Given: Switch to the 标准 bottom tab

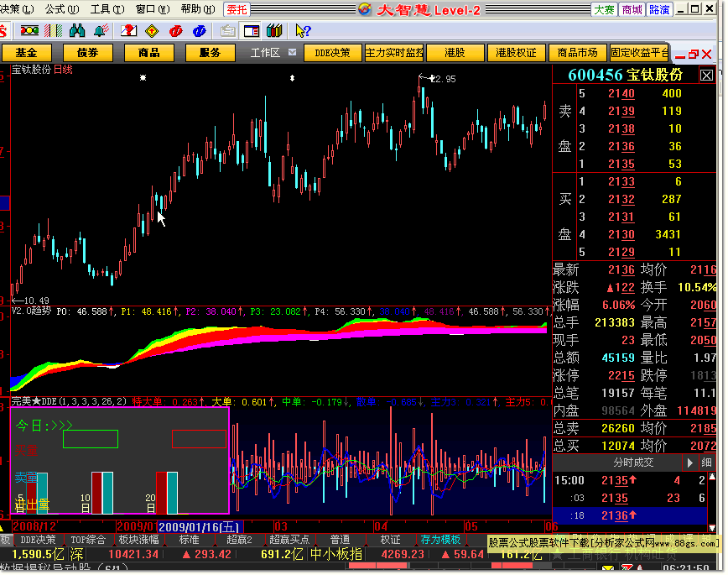Looking at the screenshot, I should tap(189, 540).
